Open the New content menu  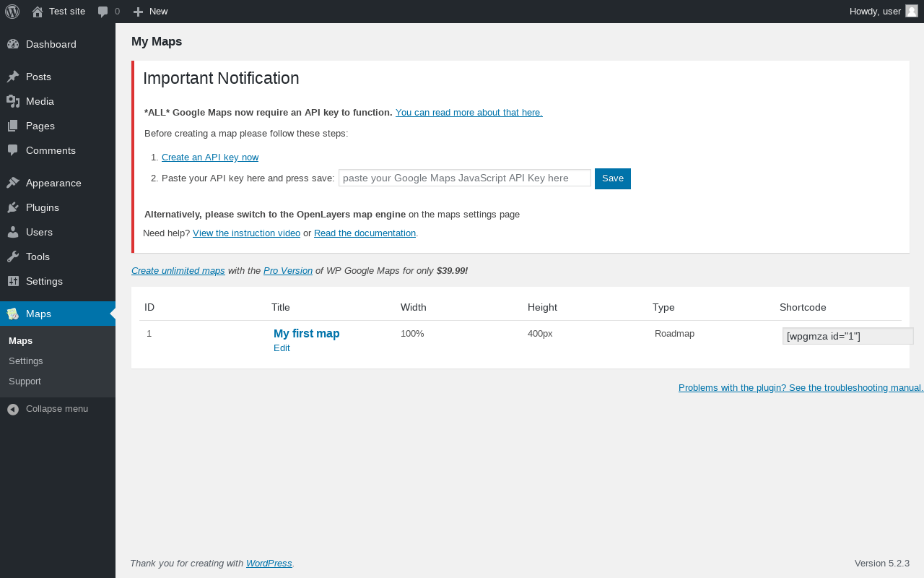(x=150, y=12)
